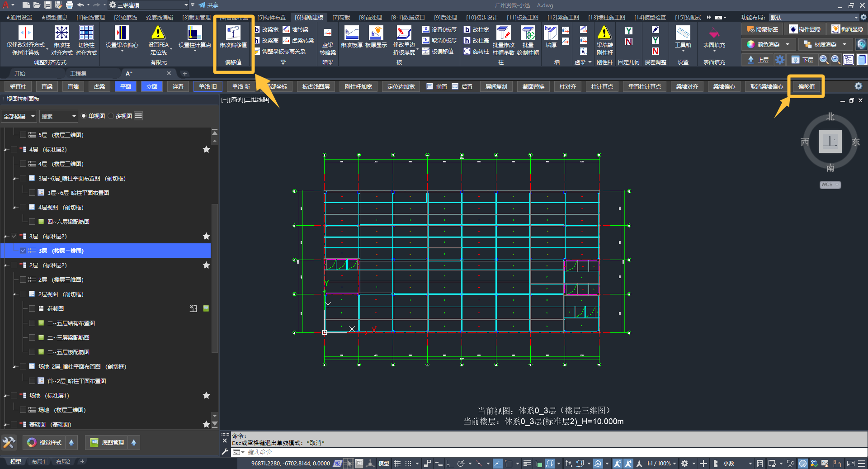Select the 工具箱 toolbox icon
Image resolution: width=868 pixels, height=469 pixels.
click(x=683, y=33)
